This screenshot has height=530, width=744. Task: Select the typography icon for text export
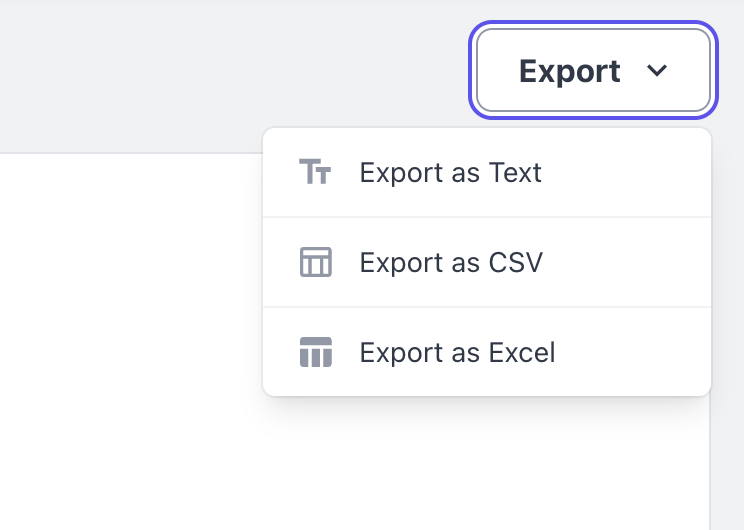(x=315, y=172)
